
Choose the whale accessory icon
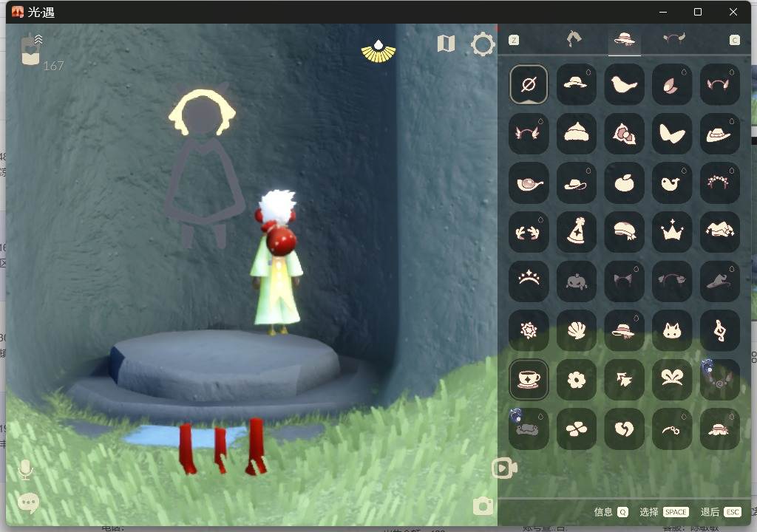672,183
